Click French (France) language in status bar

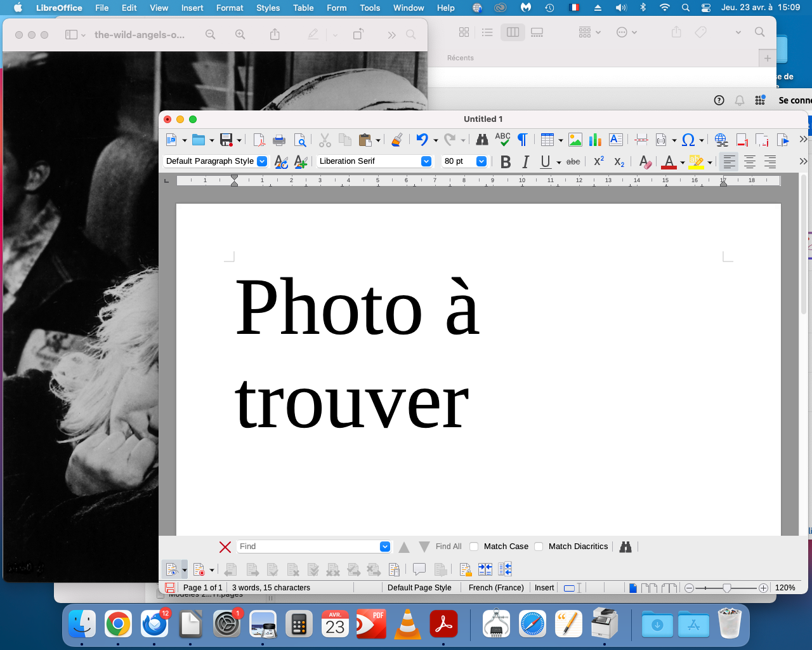[x=496, y=588]
